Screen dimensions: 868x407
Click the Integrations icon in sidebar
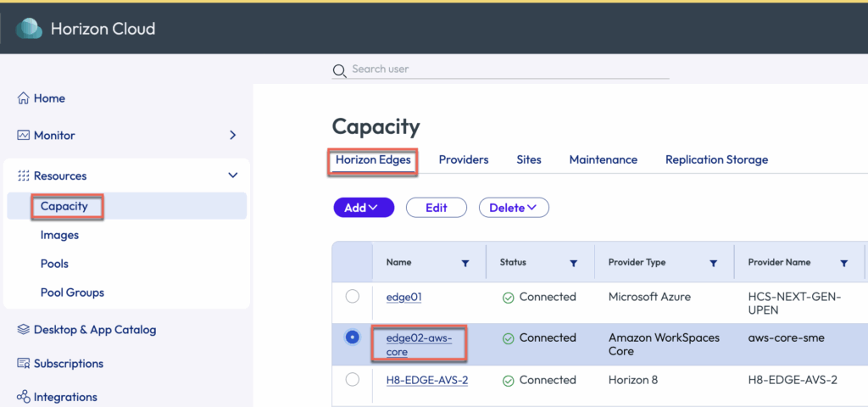pyautogui.click(x=24, y=397)
